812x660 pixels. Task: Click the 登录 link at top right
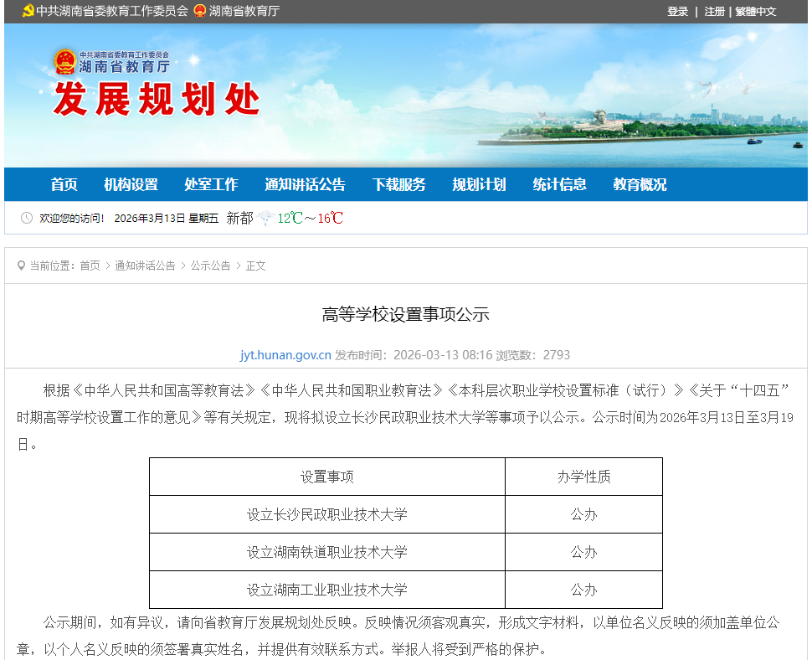(x=677, y=12)
